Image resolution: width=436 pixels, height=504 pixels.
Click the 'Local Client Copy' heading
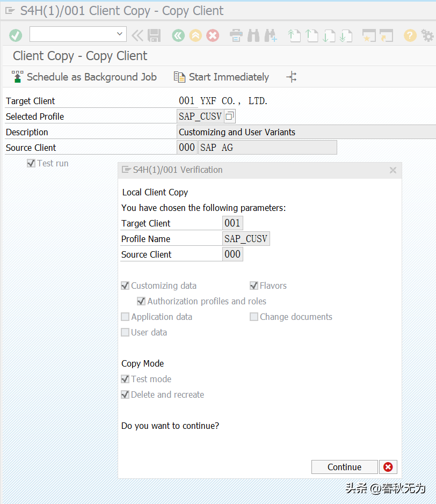155,192
